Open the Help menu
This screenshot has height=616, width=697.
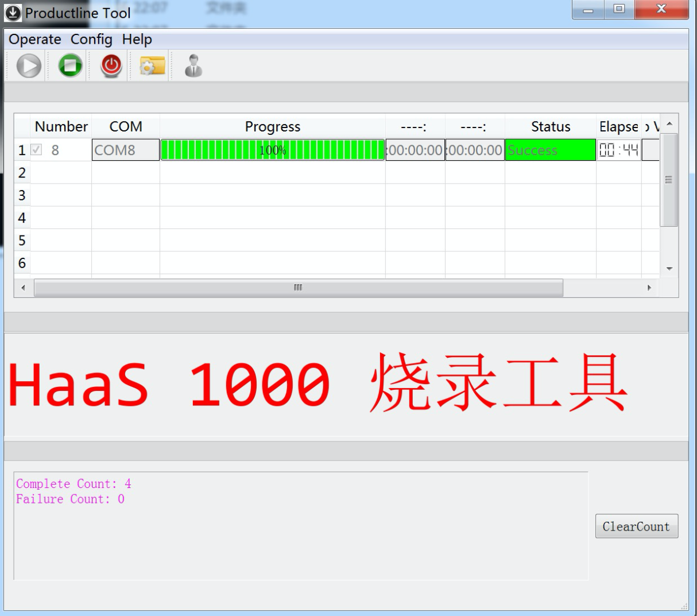(137, 40)
